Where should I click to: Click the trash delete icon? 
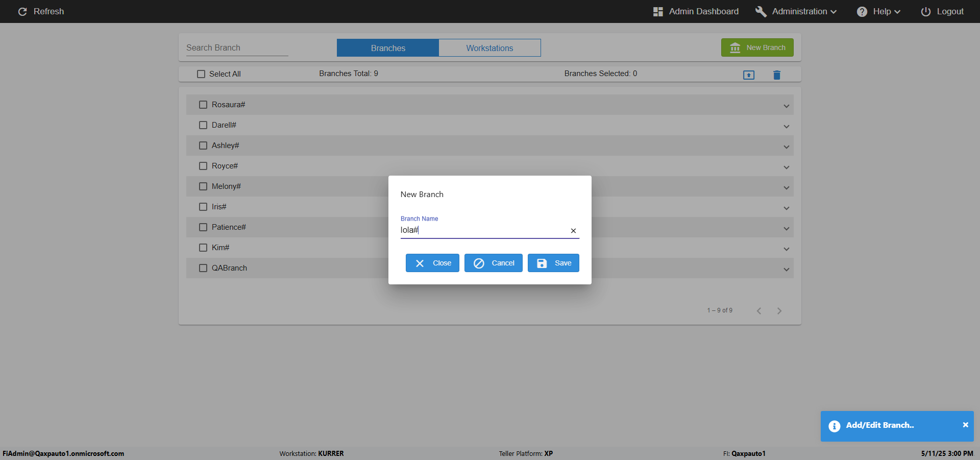(x=777, y=75)
